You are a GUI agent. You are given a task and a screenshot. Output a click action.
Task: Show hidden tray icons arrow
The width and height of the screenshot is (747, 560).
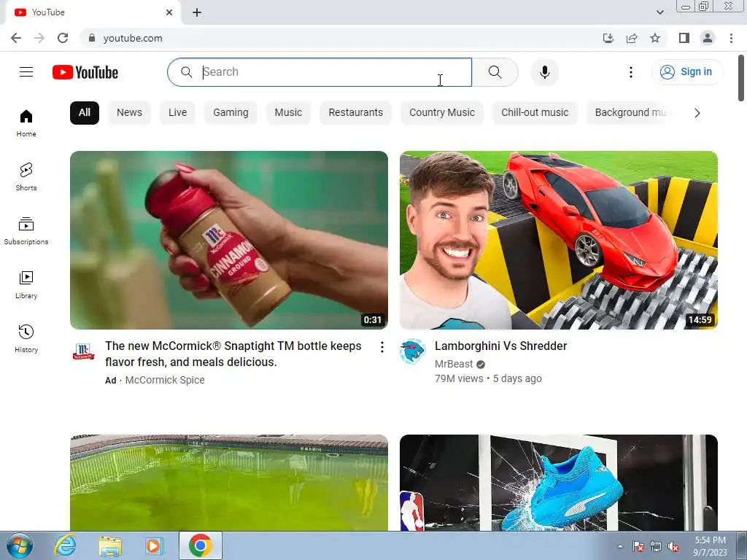[x=620, y=546]
